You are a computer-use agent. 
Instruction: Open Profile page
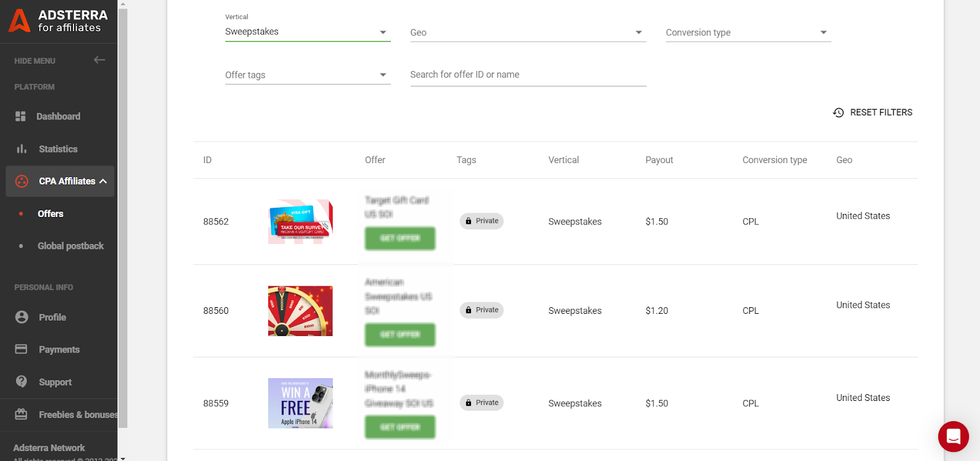tap(52, 318)
